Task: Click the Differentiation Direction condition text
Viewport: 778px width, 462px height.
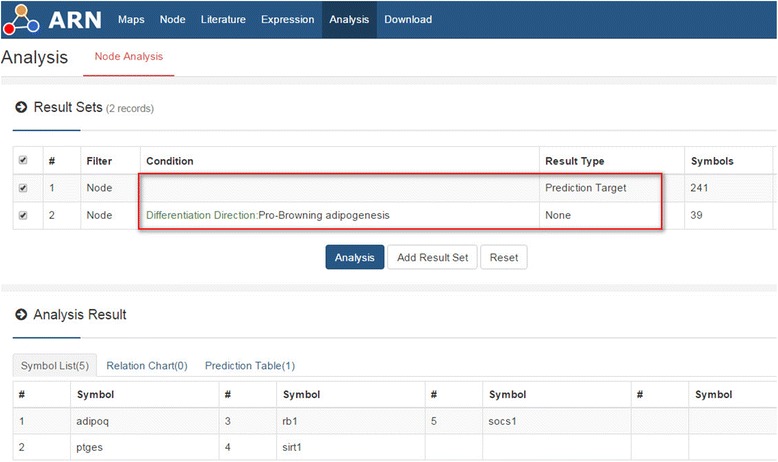Action: click(201, 214)
